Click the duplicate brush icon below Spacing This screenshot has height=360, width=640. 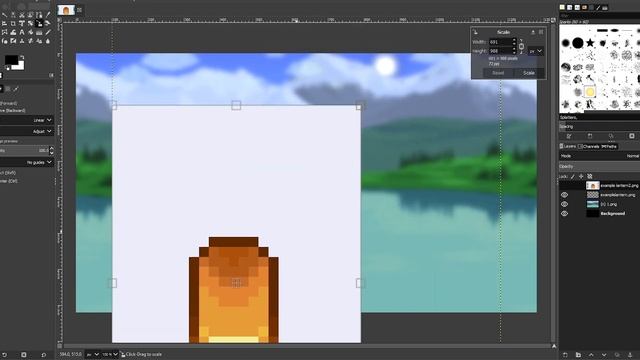point(611,136)
